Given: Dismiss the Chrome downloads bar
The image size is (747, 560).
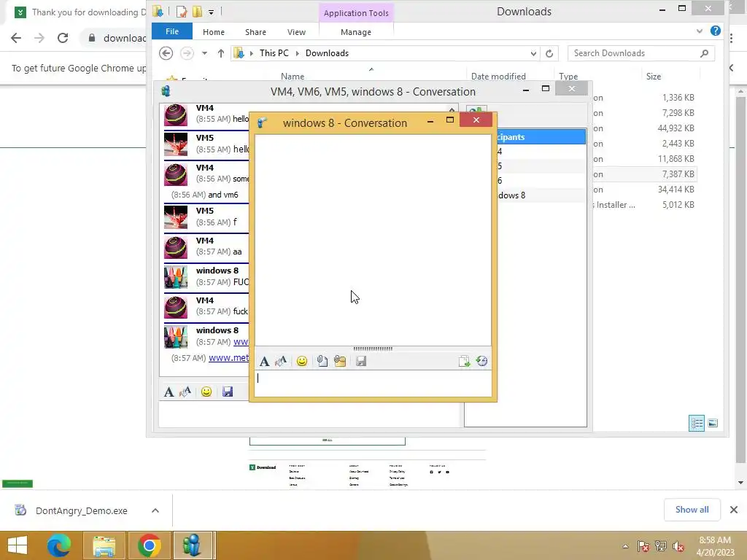Looking at the screenshot, I should (x=734, y=510).
